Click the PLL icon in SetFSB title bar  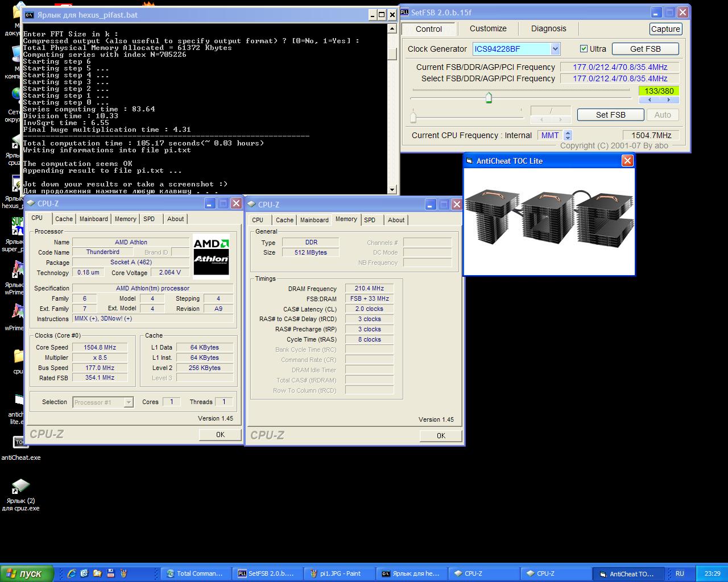click(405, 12)
